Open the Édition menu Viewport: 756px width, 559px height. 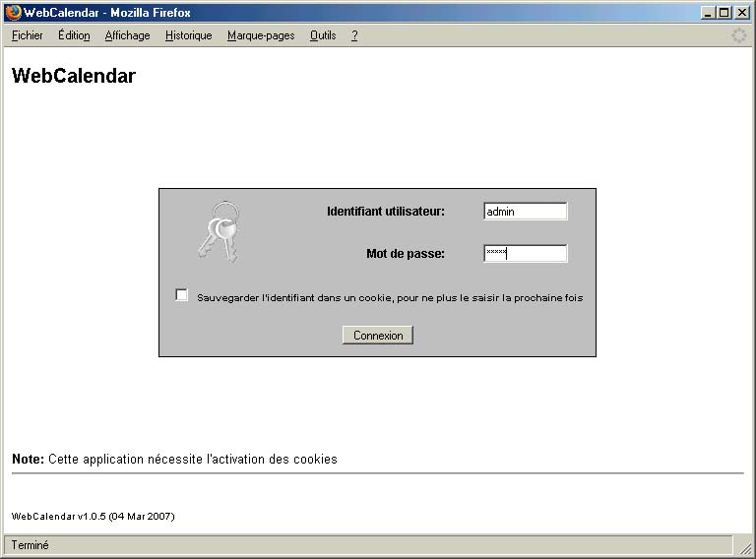[x=74, y=35]
